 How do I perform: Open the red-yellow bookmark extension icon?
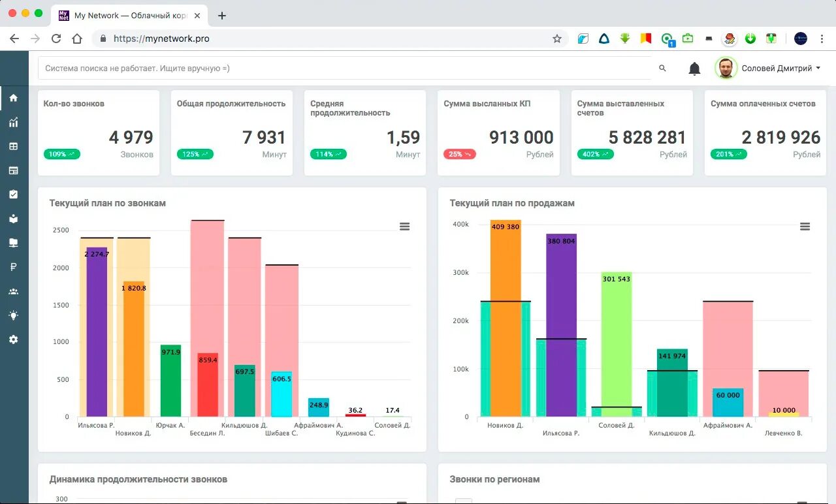645,39
